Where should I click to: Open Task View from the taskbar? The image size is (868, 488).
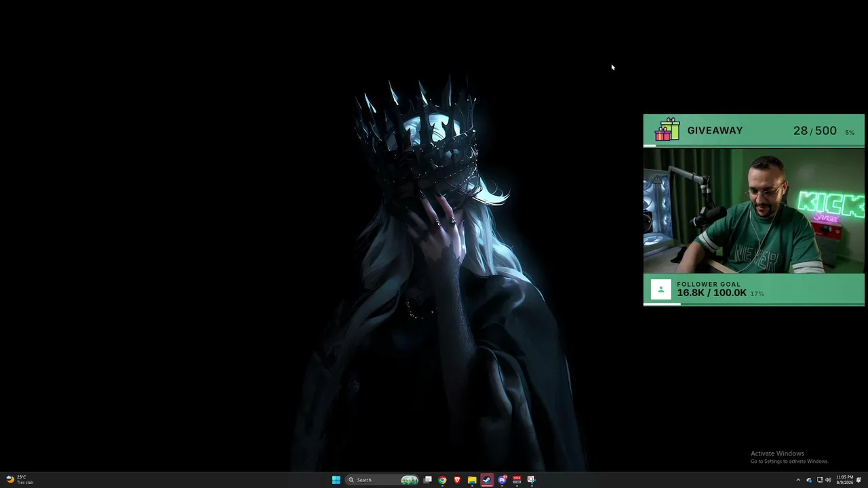[x=428, y=480]
